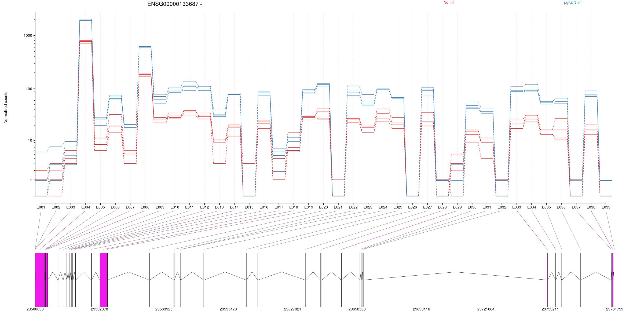Select exon label E014
Image resolution: width=644 pixels, height=322 pixels.
(x=234, y=207)
